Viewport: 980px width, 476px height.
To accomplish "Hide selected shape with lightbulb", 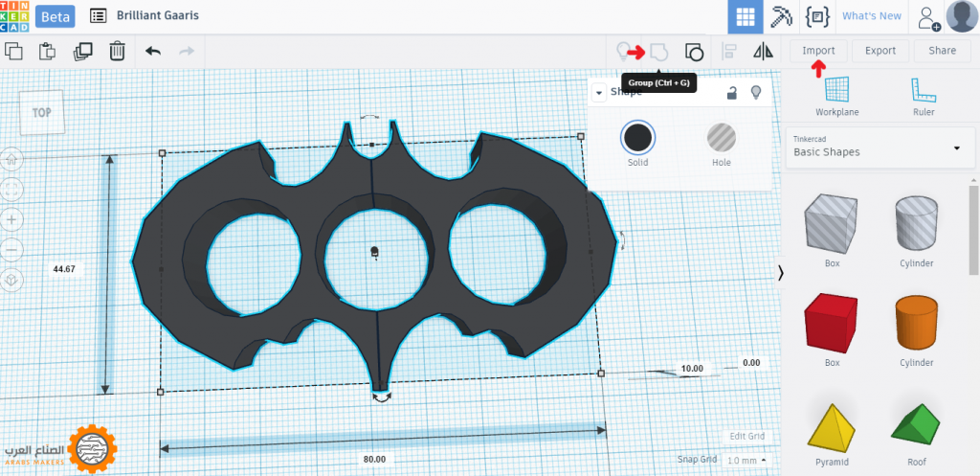I will point(756,93).
